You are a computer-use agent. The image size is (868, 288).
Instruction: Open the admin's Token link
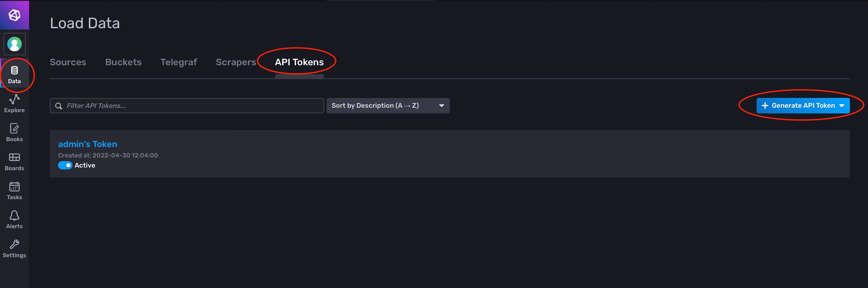click(x=88, y=144)
